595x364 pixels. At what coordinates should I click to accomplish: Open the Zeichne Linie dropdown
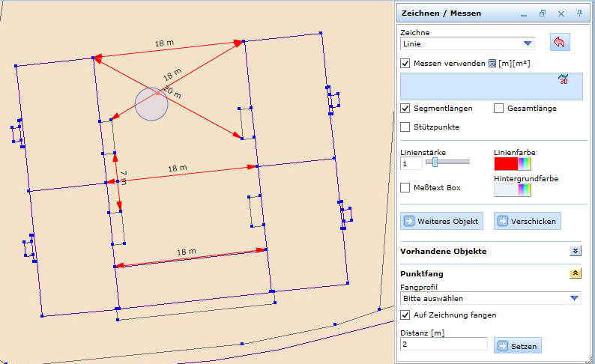pos(468,43)
